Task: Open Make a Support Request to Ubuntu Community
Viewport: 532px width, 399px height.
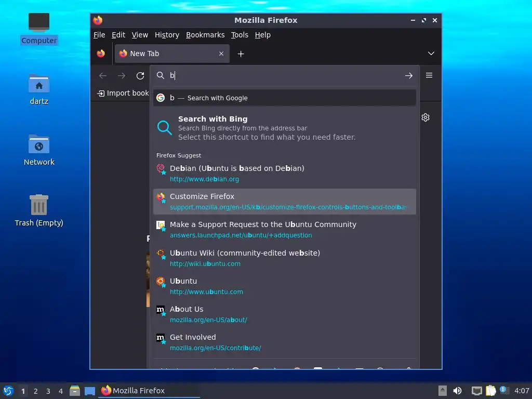Action: [x=285, y=230]
